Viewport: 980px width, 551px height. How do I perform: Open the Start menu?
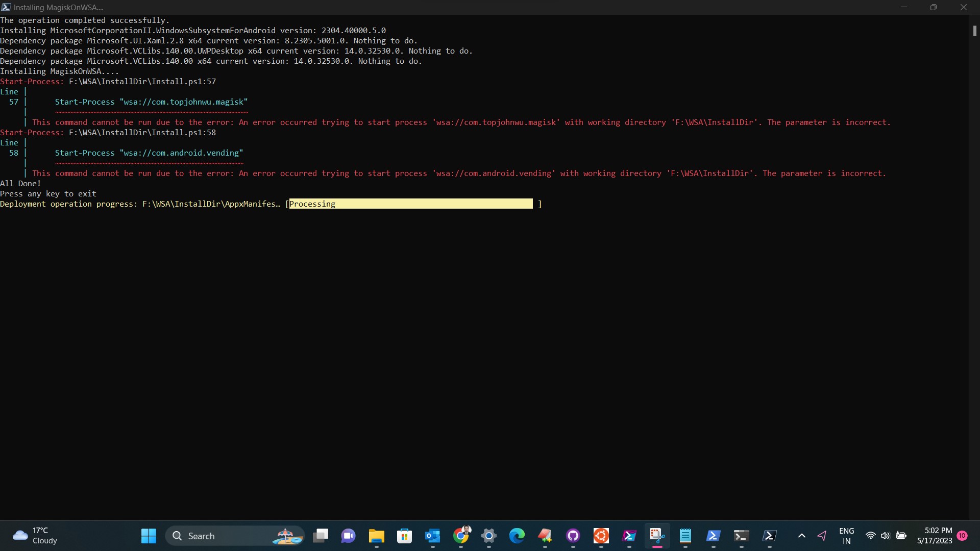point(148,536)
